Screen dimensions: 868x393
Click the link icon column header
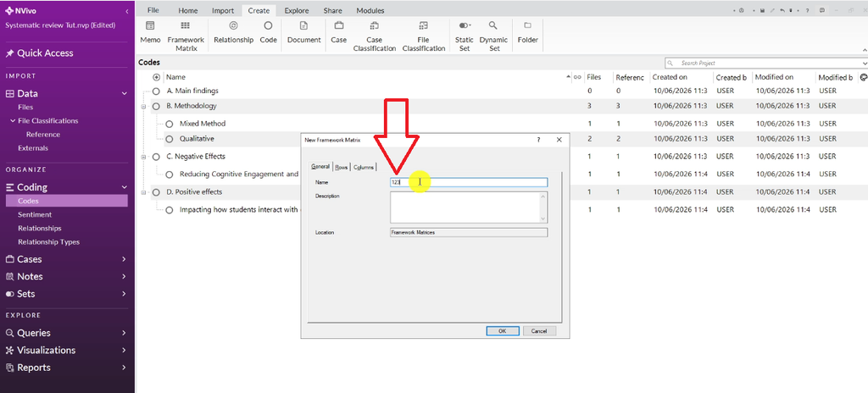coord(577,77)
